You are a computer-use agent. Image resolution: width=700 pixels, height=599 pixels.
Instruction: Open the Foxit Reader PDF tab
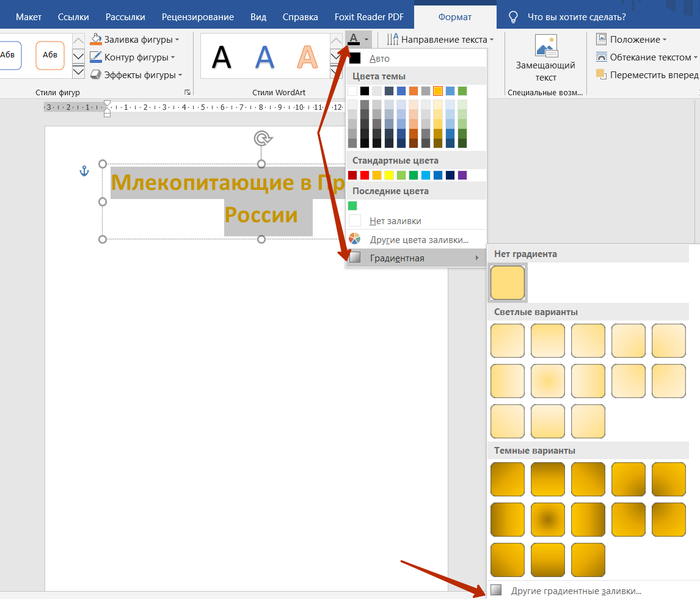coord(369,17)
